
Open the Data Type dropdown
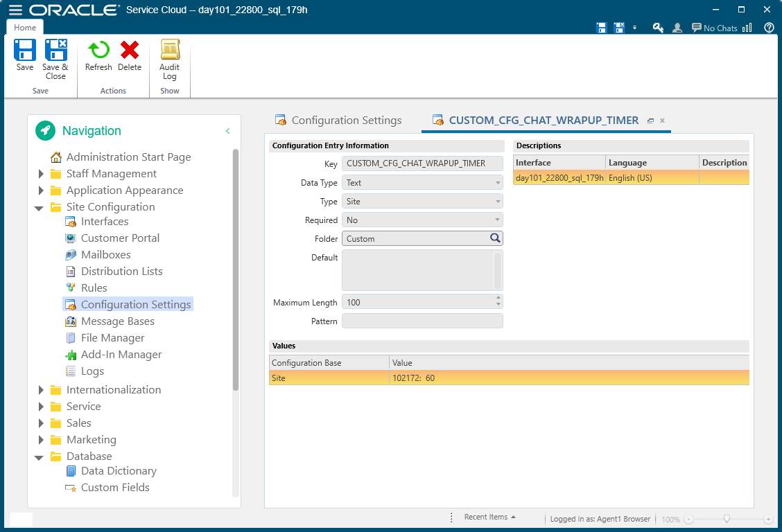point(422,183)
